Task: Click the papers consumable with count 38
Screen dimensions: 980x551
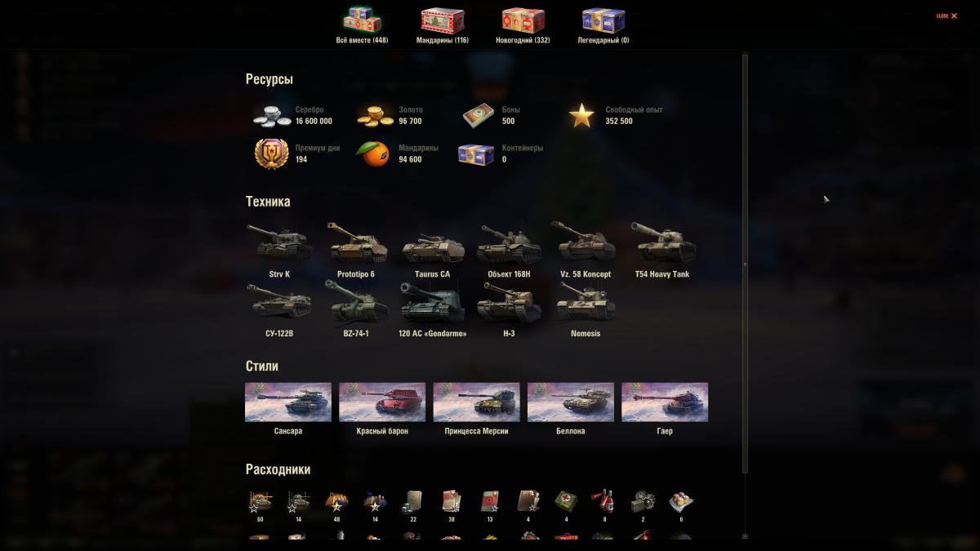Action: click(x=452, y=501)
